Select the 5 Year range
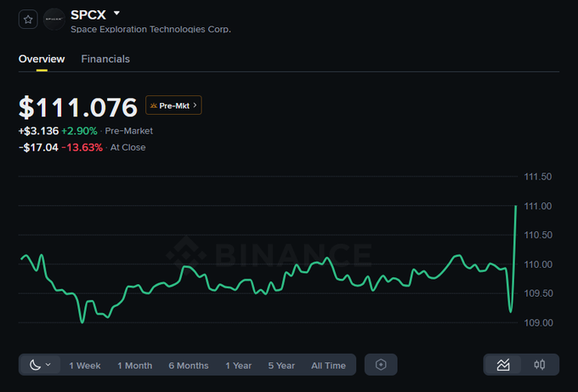578x392 pixels. tap(281, 366)
